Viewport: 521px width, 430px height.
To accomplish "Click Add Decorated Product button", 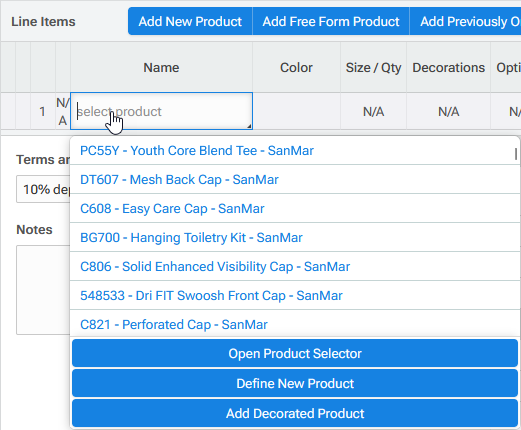I will [x=295, y=413].
